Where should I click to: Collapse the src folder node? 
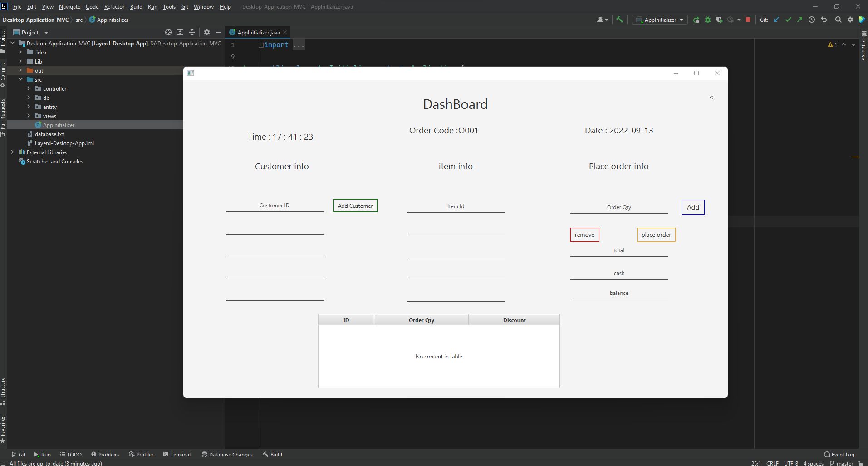pyautogui.click(x=21, y=79)
